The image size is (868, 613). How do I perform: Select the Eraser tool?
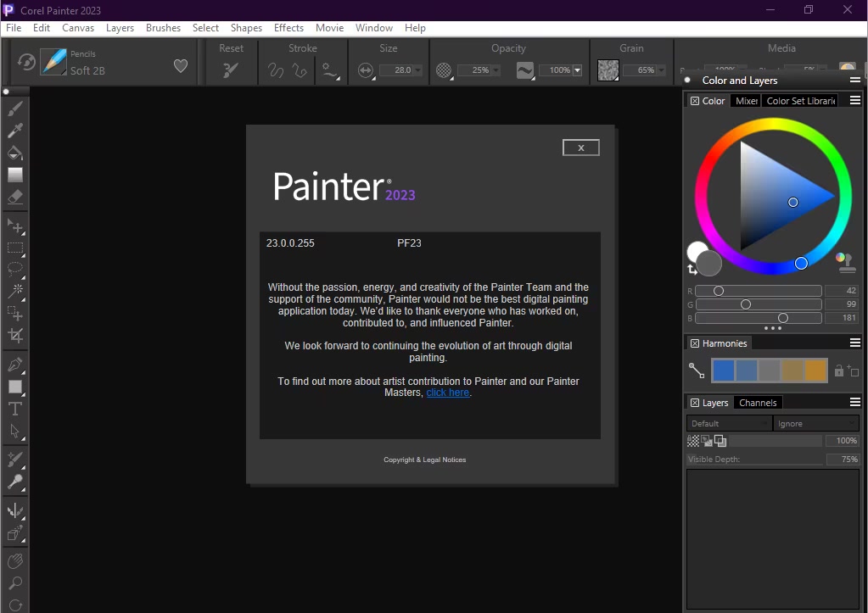[15, 197]
